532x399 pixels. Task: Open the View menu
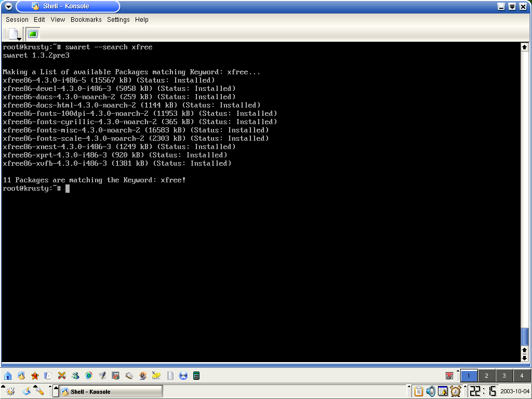tap(58, 20)
